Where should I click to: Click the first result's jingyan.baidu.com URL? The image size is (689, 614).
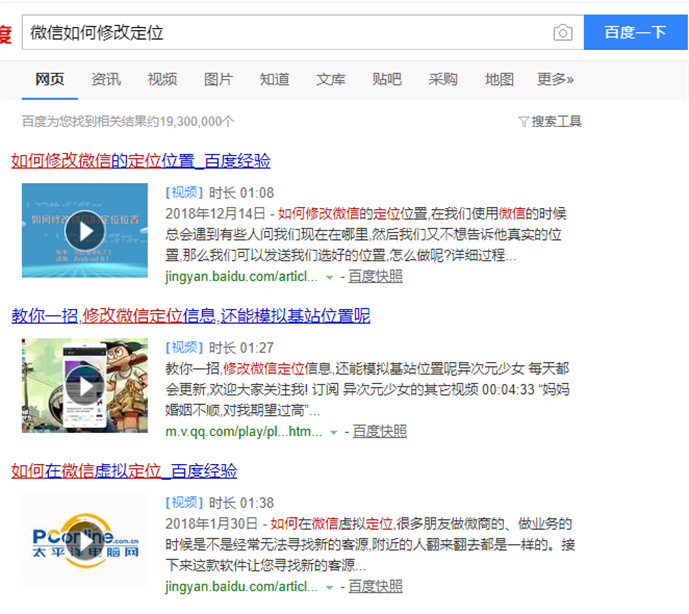(241, 276)
